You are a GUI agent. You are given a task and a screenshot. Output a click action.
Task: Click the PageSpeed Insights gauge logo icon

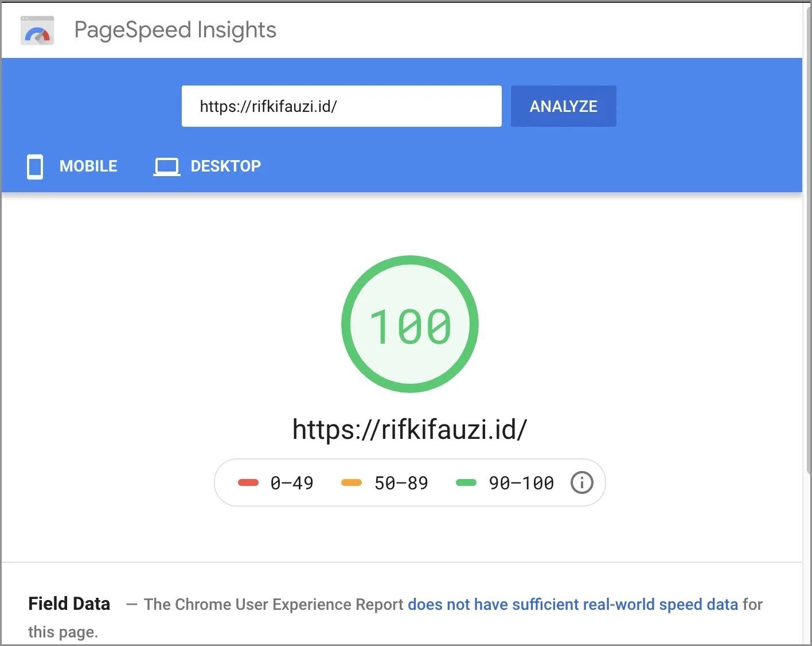(37, 30)
